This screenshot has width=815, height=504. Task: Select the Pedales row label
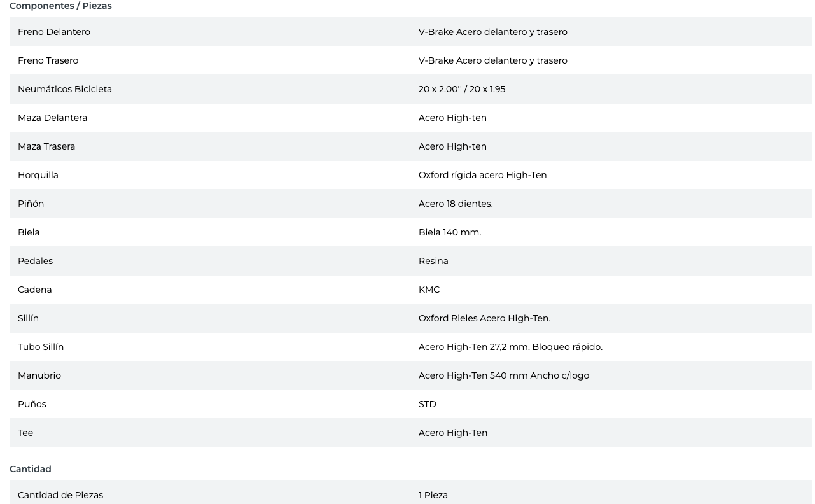[x=35, y=261]
